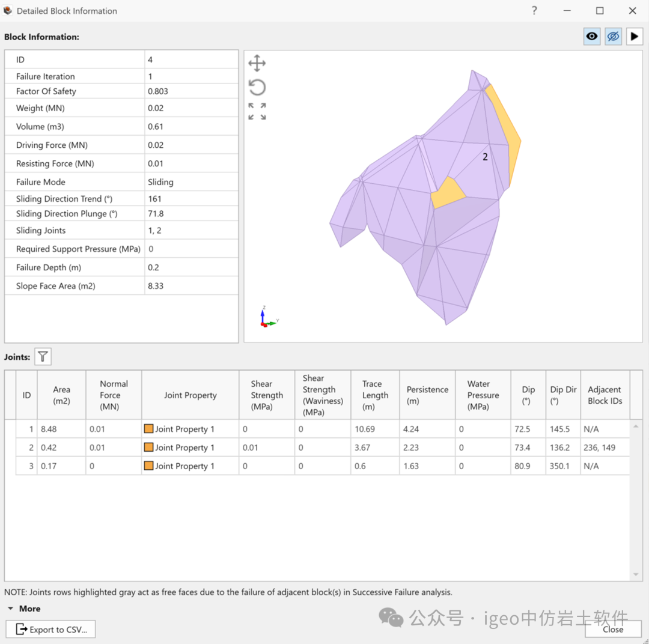Sort by the Area (m2) column header
Viewport: 649px width, 644px height.
[61, 395]
